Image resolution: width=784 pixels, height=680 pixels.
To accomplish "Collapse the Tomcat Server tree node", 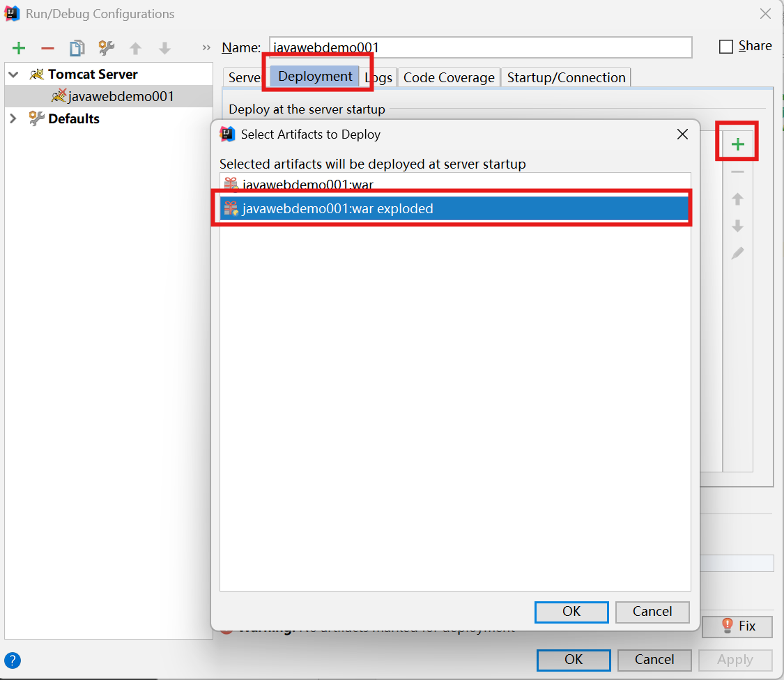I will (13, 75).
